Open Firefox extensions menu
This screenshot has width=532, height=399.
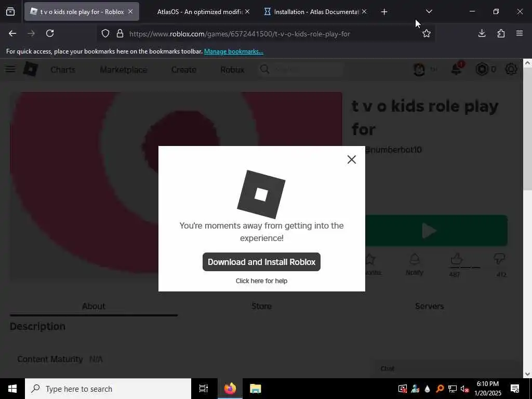pos(501,33)
